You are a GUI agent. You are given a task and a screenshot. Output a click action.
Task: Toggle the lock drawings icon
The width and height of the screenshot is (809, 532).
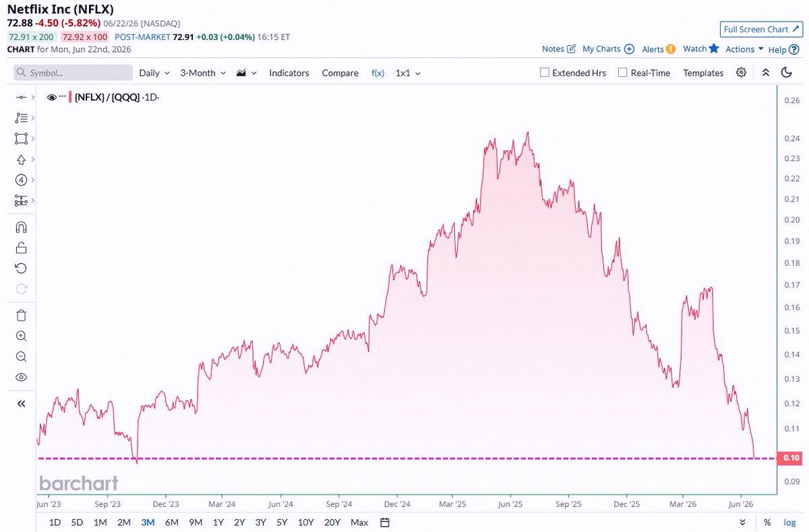coord(21,247)
